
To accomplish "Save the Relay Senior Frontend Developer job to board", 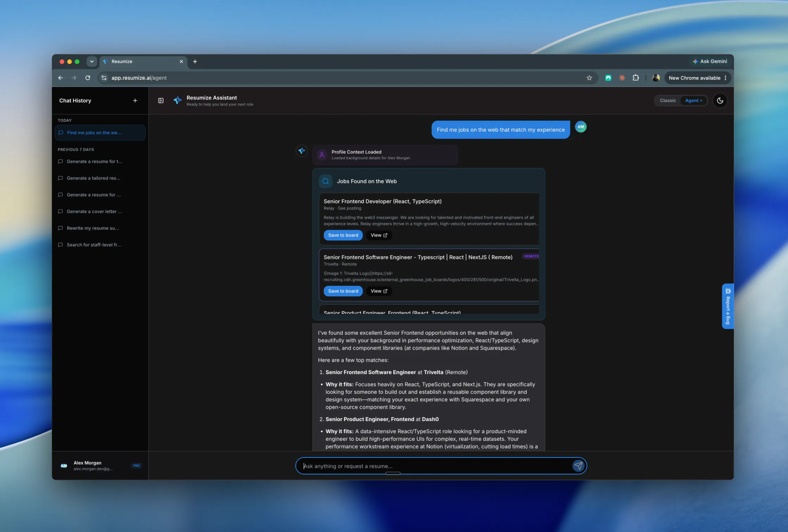I will pyautogui.click(x=343, y=235).
